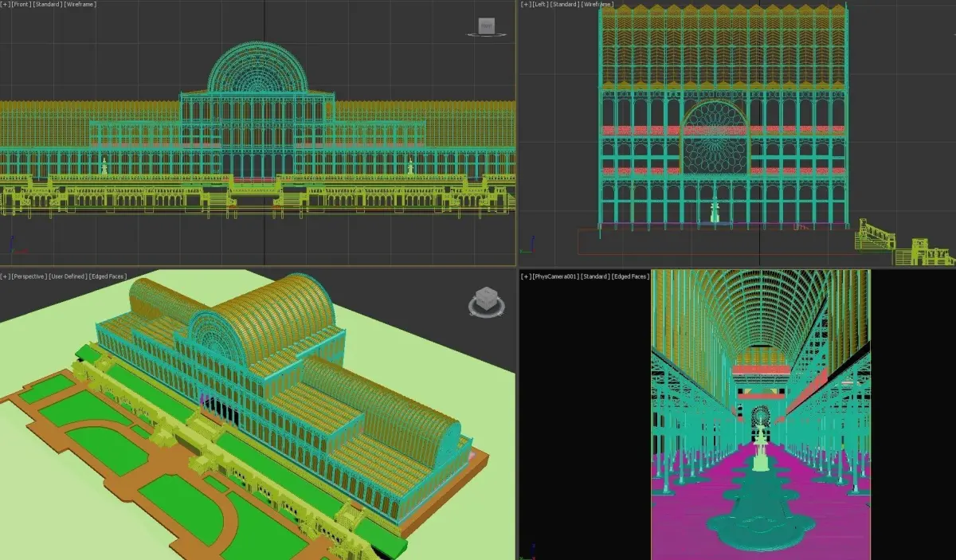This screenshot has width=956, height=560.
Task: Open the Standard menu in the Left viewport
Action: (565, 4)
